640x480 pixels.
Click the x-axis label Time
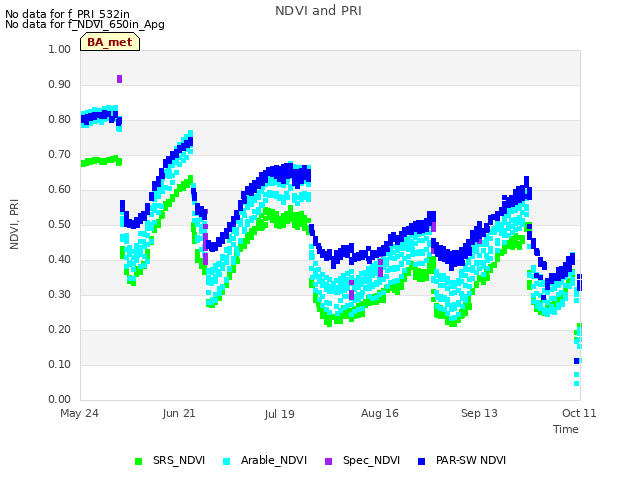566,429
